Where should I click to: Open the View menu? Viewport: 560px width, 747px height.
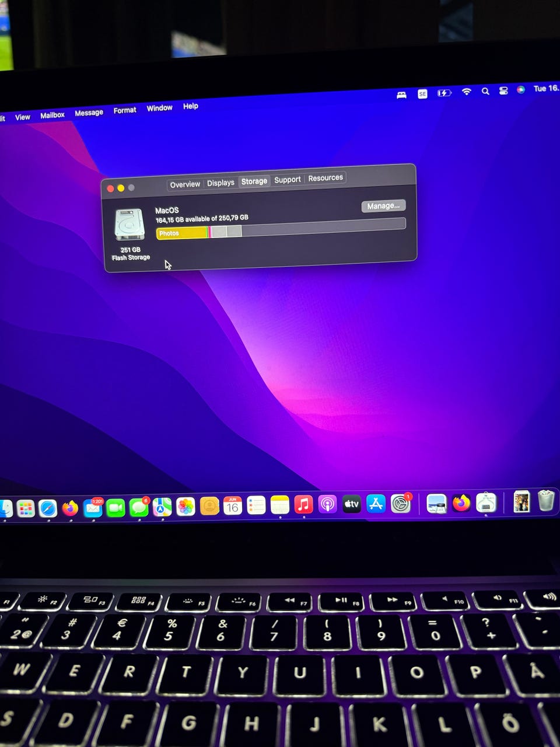point(23,117)
